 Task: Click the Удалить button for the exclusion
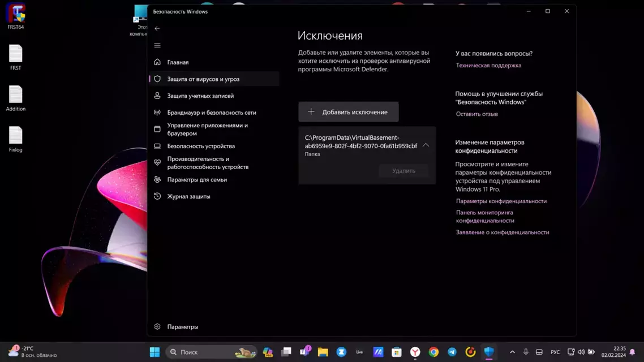click(403, 171)
